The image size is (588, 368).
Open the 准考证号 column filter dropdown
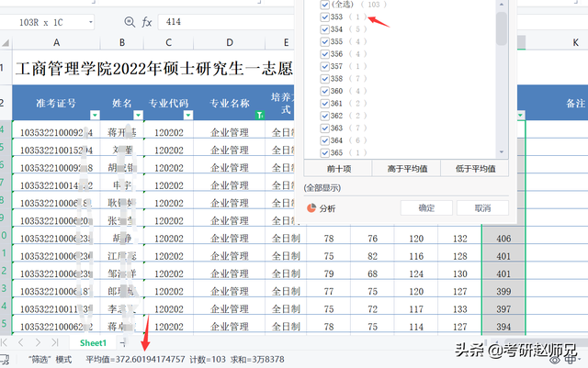95,115
